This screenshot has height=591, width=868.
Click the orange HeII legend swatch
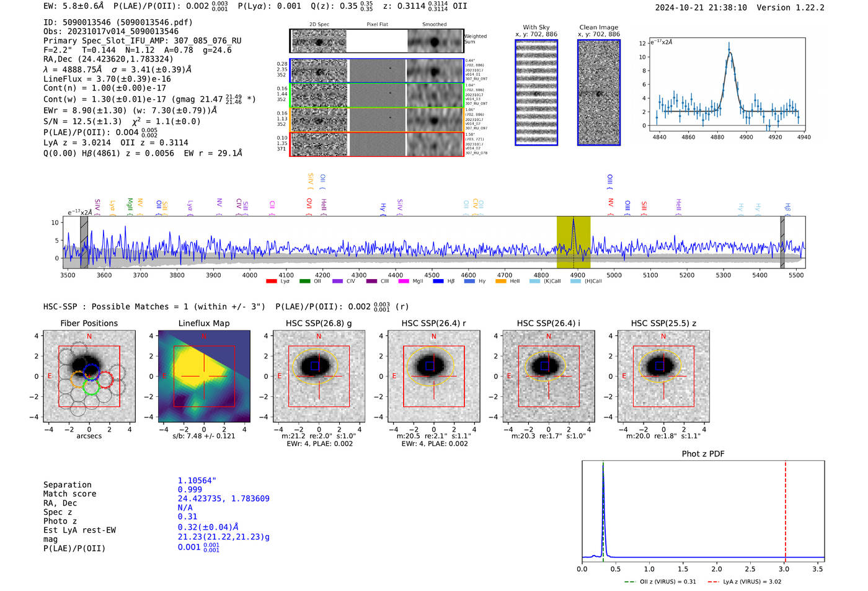501,282
